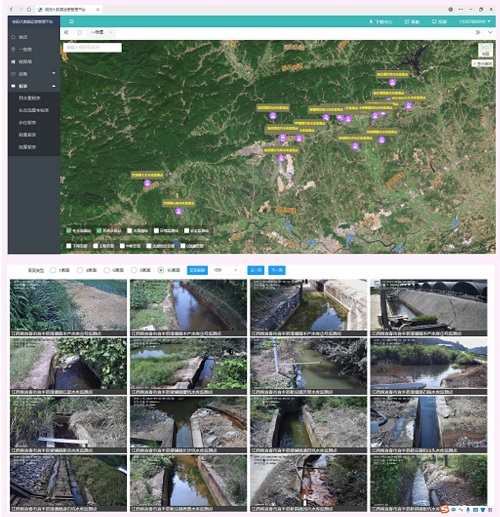Uncheck the first green map legend checkbox

click(x=69, y=230)
